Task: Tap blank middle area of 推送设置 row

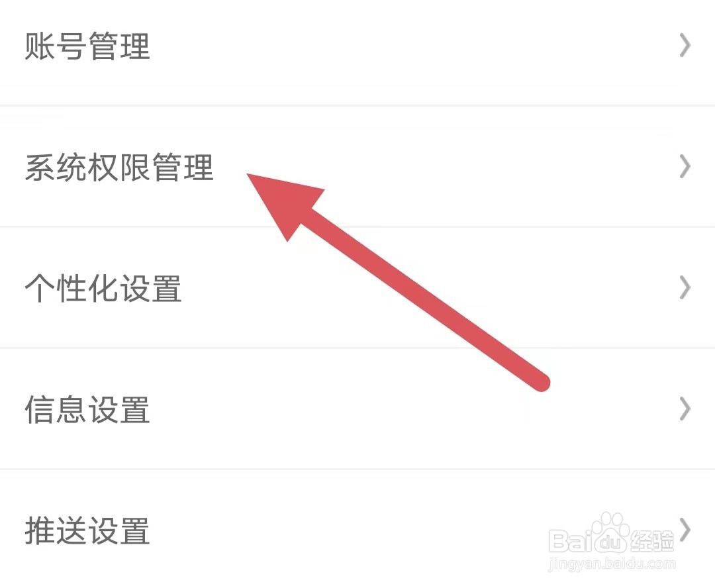Action: tap(342, 529)
